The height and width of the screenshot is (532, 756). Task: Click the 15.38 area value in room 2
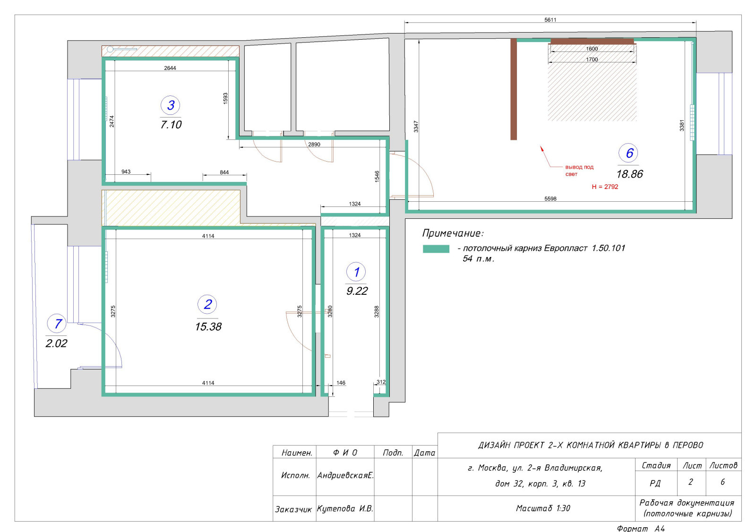pos(208,326)
